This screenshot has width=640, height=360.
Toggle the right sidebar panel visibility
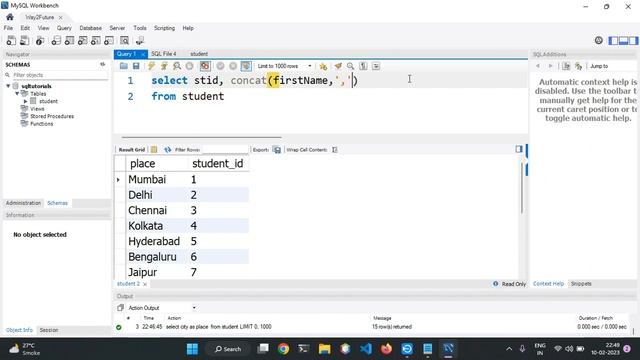(x=633, y=40)
